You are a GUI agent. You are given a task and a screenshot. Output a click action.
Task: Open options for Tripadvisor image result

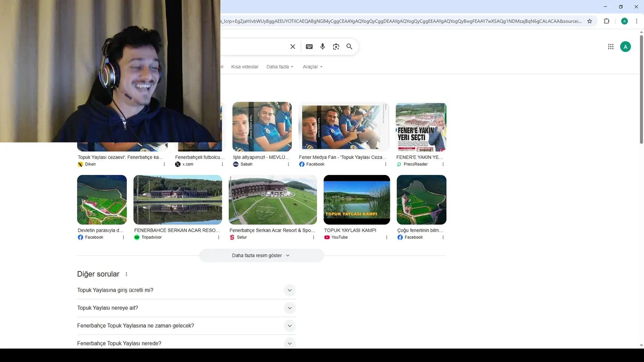pos(218,237)
